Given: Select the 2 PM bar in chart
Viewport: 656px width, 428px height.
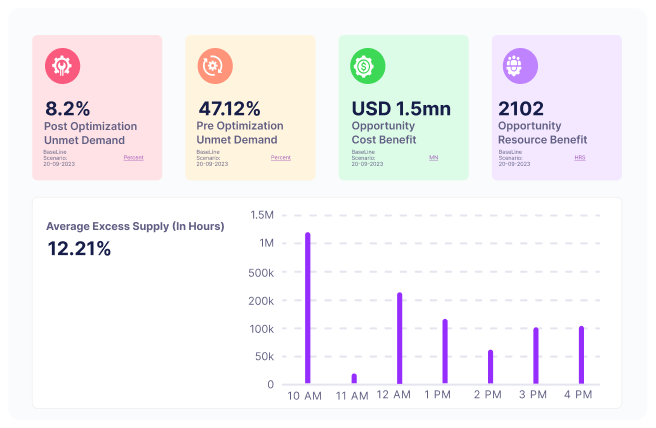Looking at the screenshot, I should pyautogui.click(x=490, y=366).
